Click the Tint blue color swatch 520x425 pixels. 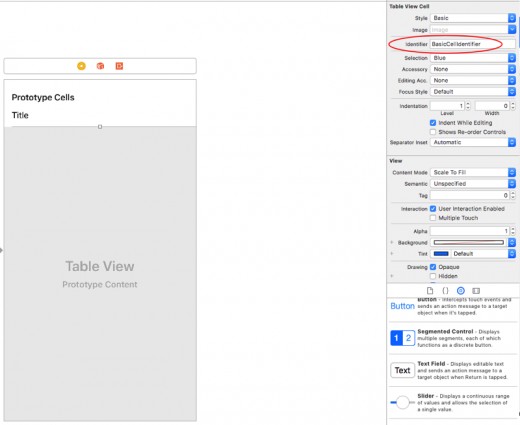point(441,254)
